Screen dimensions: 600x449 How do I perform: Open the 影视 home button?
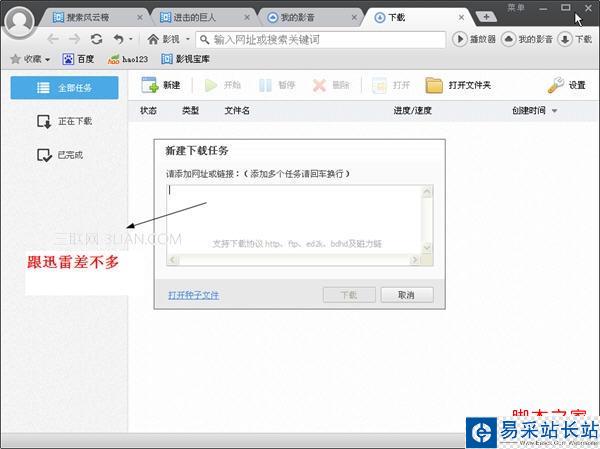pos(164,39)
